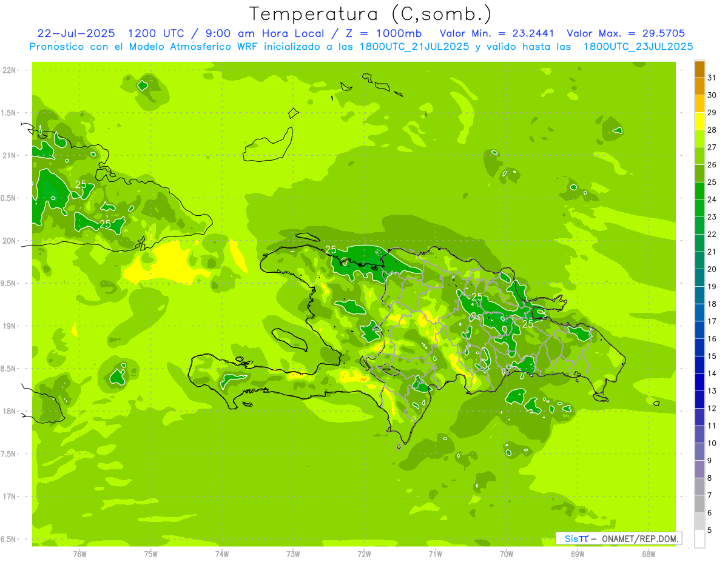
Task: Click the legend value 8
Action: tap(709, 478)
